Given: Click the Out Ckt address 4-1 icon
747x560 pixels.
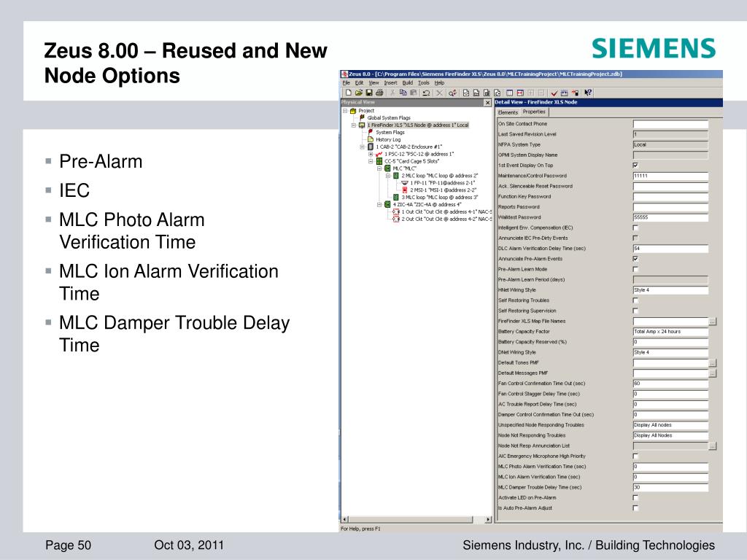Looking at the screenshot, I should click(396, 212).
